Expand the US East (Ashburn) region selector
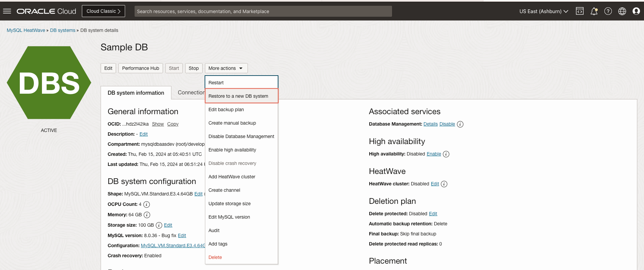Screen dimensions: 644x270 (x=544, y=11)
